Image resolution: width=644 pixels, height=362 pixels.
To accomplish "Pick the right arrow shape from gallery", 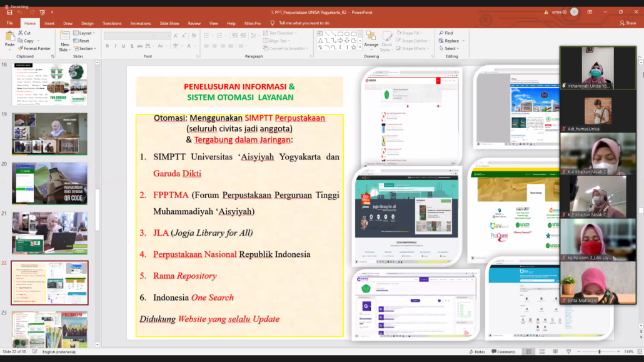I will pos(341,40).
